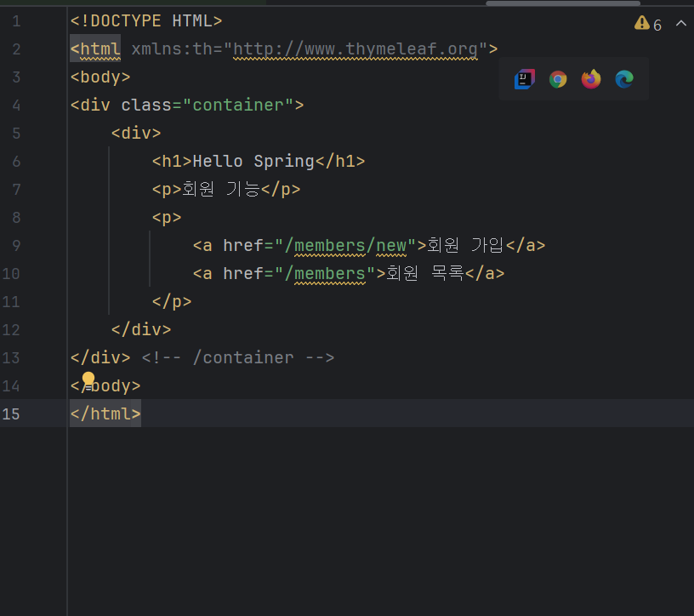Click the closing </html> tag
Image resolution: width=694 pixels, height=616 pixels.
(105, 414)
